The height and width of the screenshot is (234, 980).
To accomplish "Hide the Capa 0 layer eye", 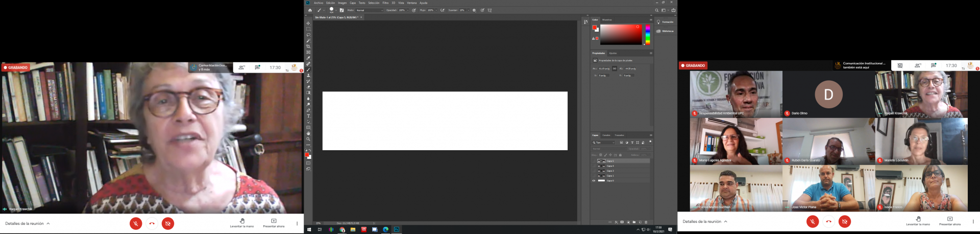I will point(594,180).
